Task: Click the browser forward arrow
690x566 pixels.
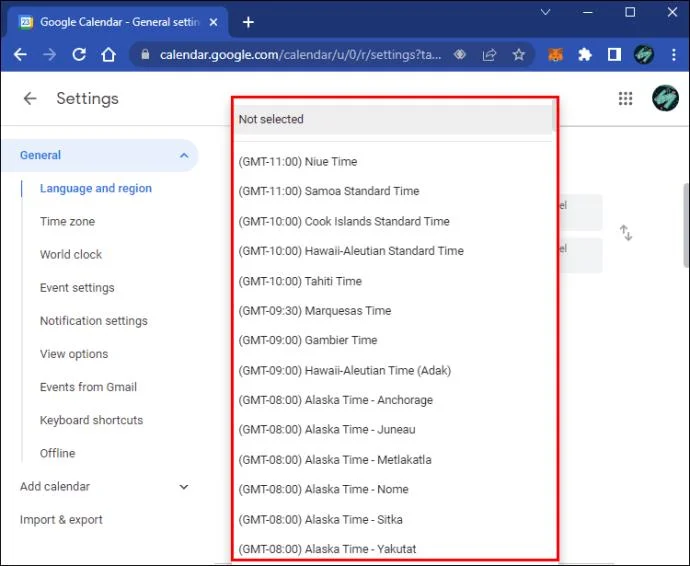Action: 50,55
